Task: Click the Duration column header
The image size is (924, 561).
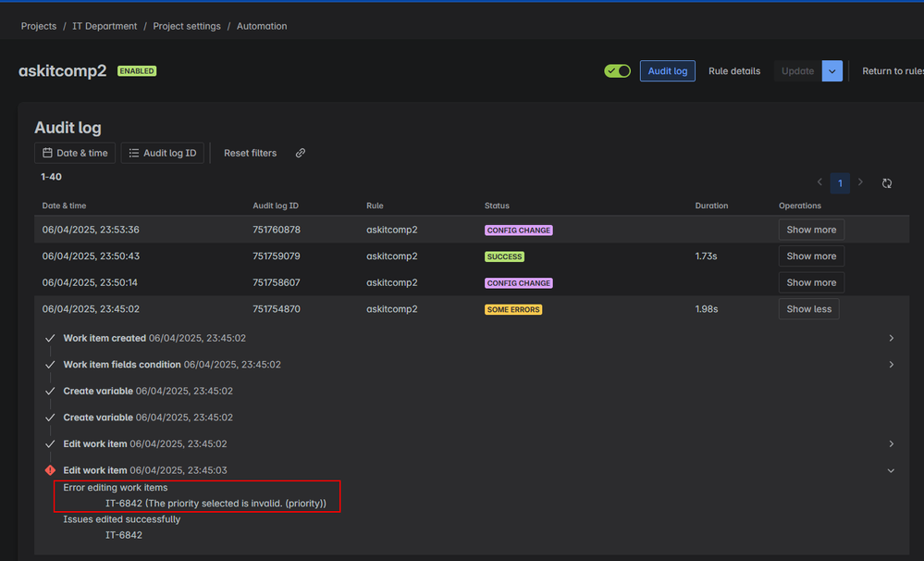Action: [711, 206]
